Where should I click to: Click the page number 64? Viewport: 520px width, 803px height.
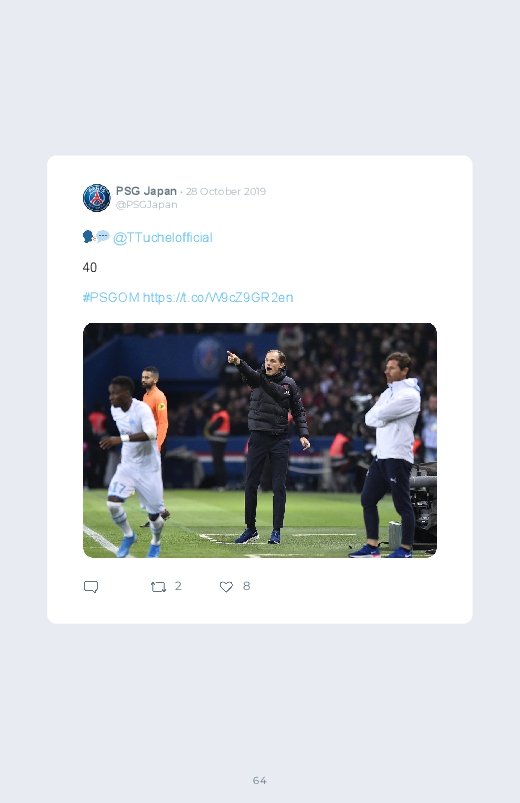(260, 780)
